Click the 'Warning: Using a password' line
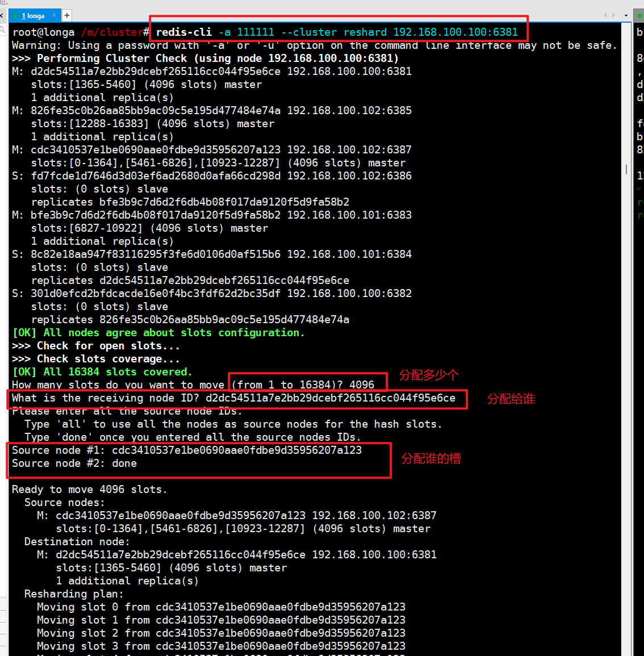The image size is (644, 656). (x=314, y=45)
